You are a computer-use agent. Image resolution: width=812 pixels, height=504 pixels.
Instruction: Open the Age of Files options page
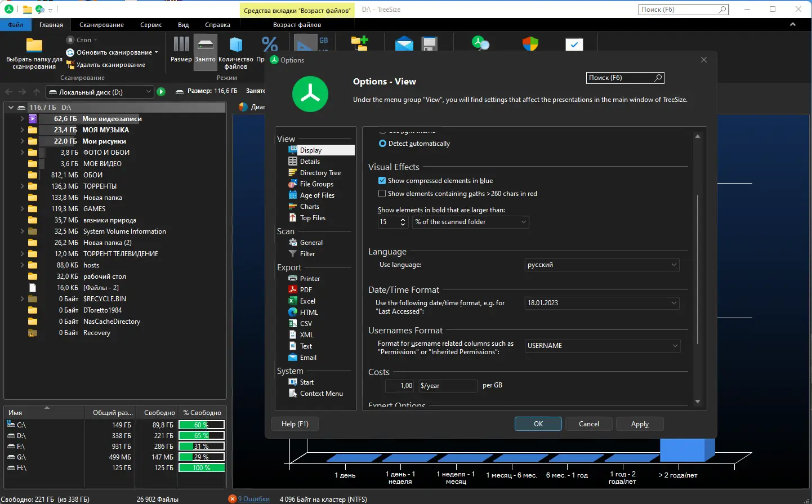[317, 195]
